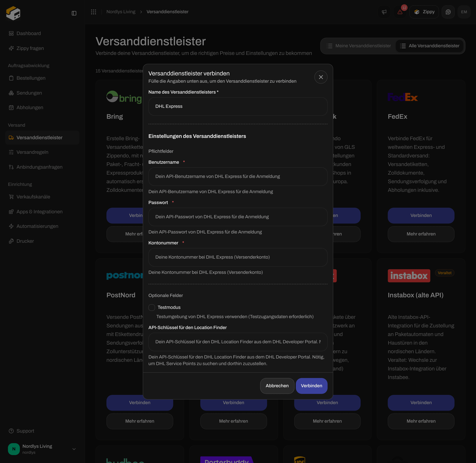Open the apps grid icon

93,12
